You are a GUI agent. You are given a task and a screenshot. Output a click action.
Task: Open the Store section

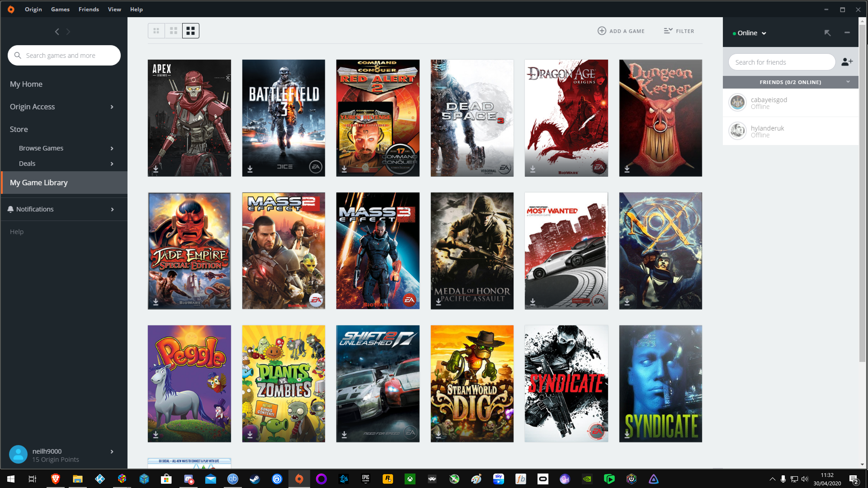tap(19, 129)
